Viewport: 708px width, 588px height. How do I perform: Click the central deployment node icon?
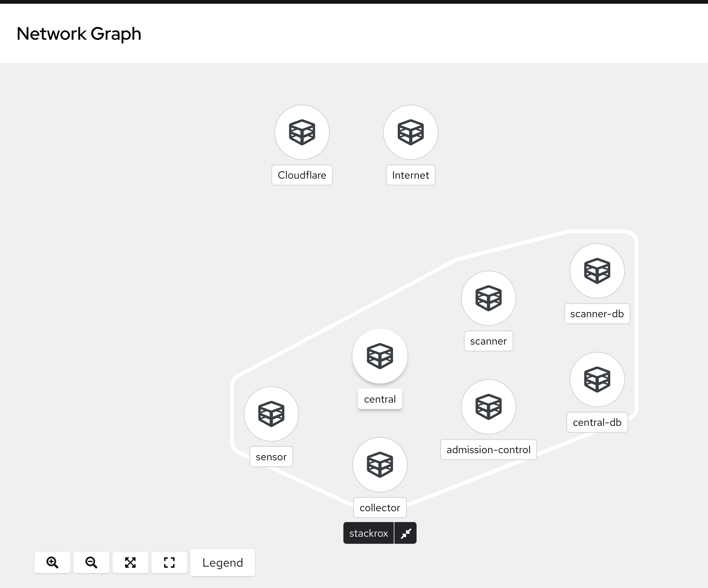[380, 356]
